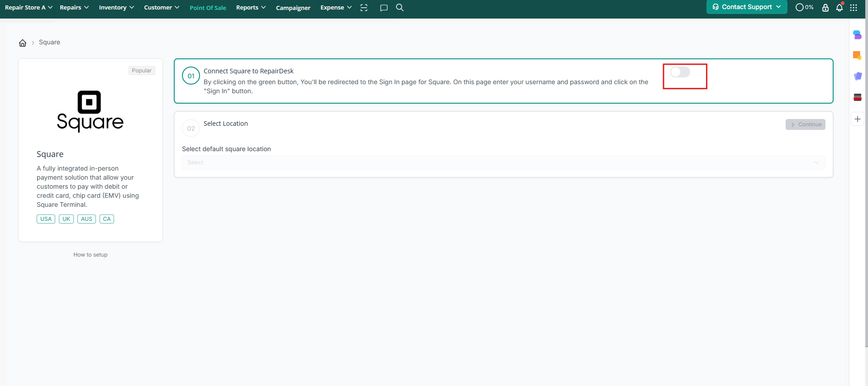
Task: Click the step 01 circle
Action: [191, 76]
